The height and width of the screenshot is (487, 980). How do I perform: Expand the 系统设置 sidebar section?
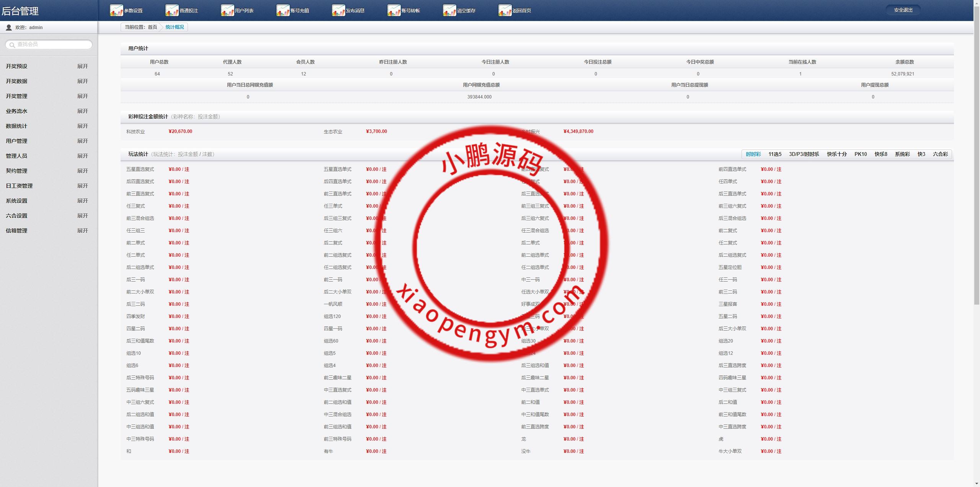(82, 201)
